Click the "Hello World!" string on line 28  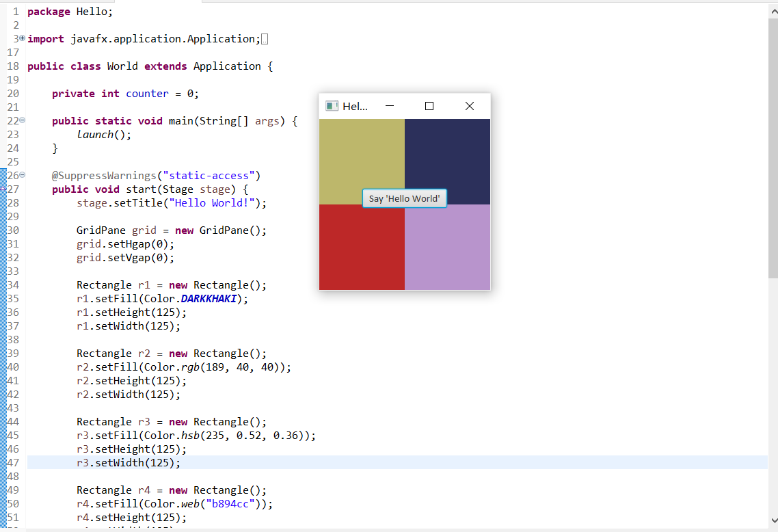212,203
